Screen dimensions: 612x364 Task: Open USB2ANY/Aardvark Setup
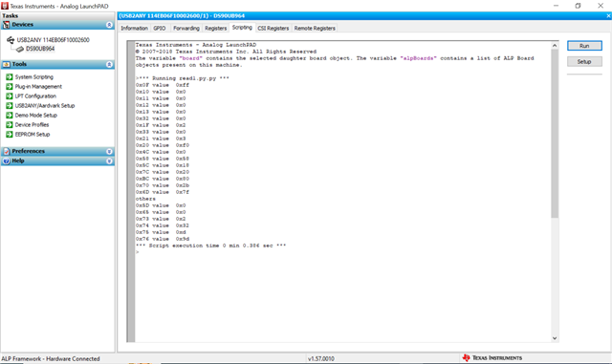[x=45, y=105]
